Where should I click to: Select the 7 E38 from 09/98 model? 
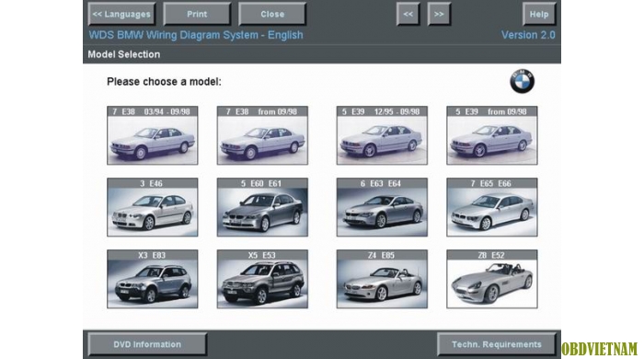262,135
